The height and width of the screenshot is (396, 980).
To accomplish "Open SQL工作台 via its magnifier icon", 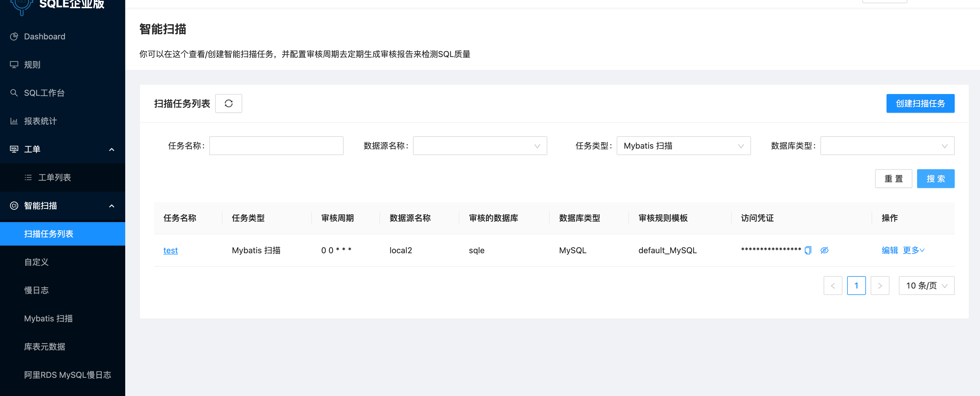I will pyautogui.click(x=14, y=92).
